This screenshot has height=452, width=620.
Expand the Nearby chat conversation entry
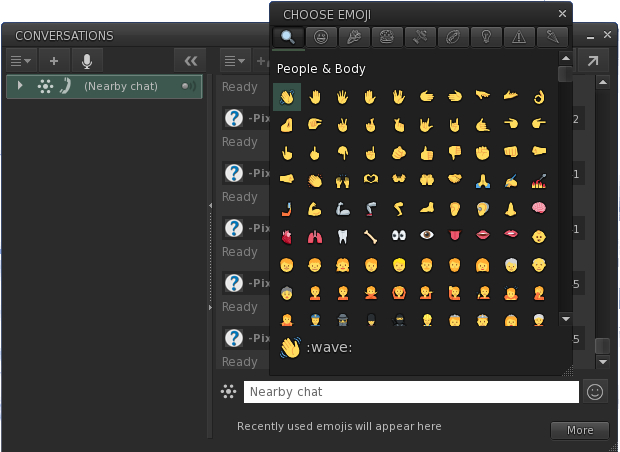coord(19,87)
